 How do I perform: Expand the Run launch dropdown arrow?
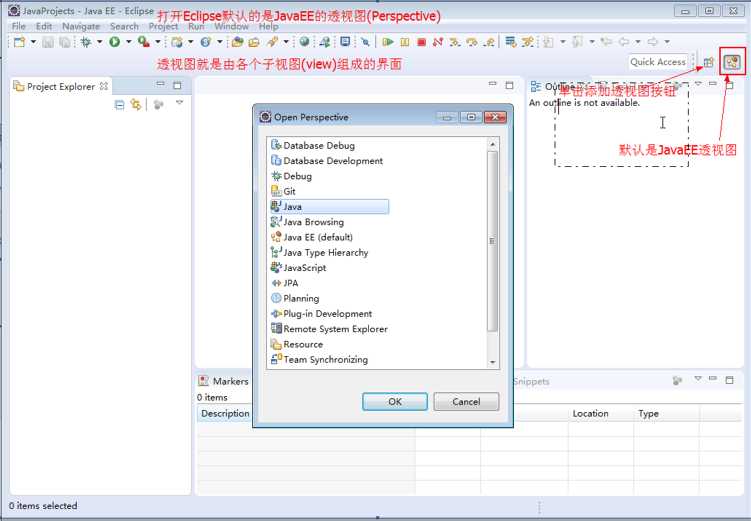(x=128, y=42)
